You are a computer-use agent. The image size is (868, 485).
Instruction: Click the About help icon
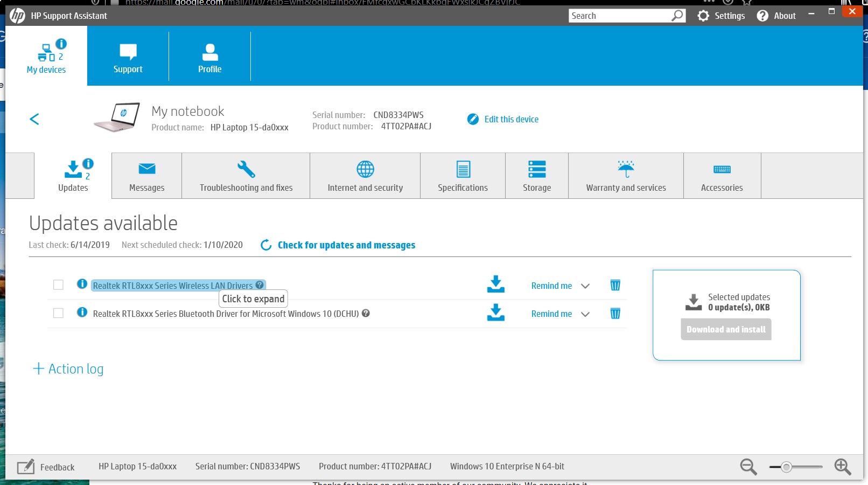(x=762, y=16)
